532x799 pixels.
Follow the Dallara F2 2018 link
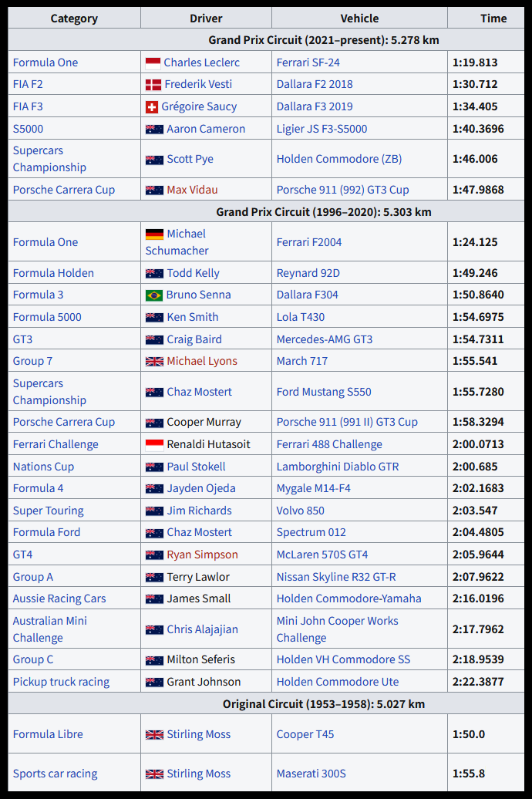tap(315, 85)
